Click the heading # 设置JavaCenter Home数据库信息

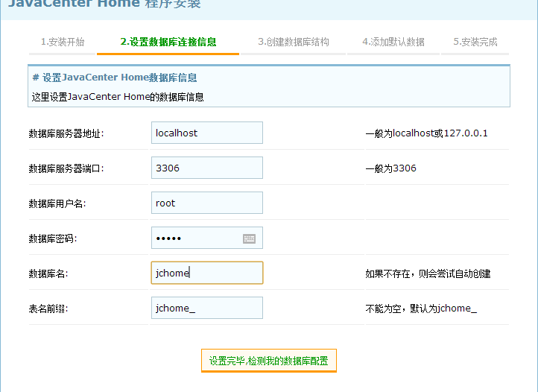(115, 78)
